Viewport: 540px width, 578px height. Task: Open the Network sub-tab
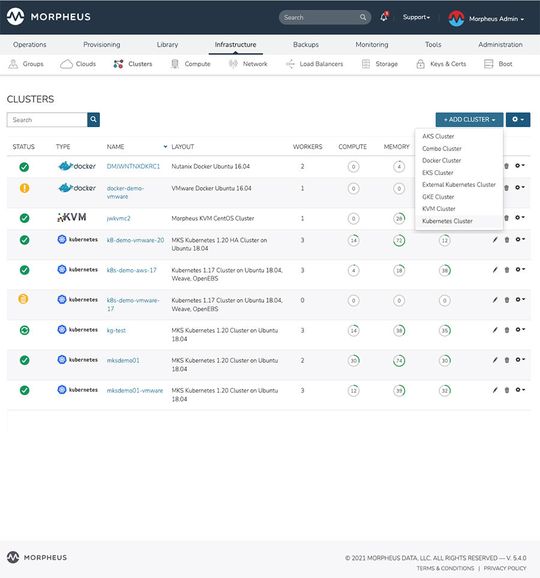(x=248, y=64)
